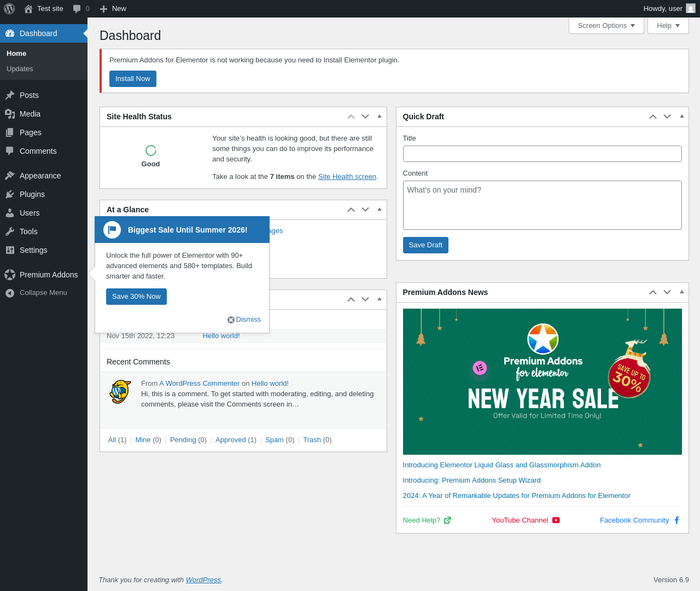The height and width of the screenshot is (591, 700).
Task: Move the Quick Draft panel up
Action: click(653, 117)
